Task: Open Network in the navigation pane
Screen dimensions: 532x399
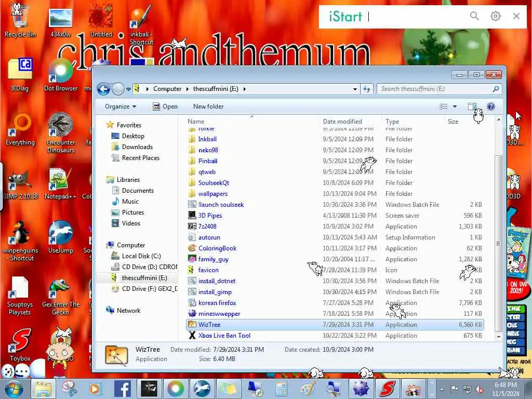Action: coord(123,311)
